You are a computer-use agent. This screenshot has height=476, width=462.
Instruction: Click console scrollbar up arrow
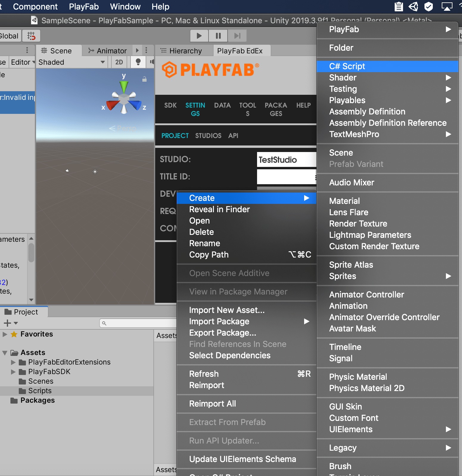(31, 238)
